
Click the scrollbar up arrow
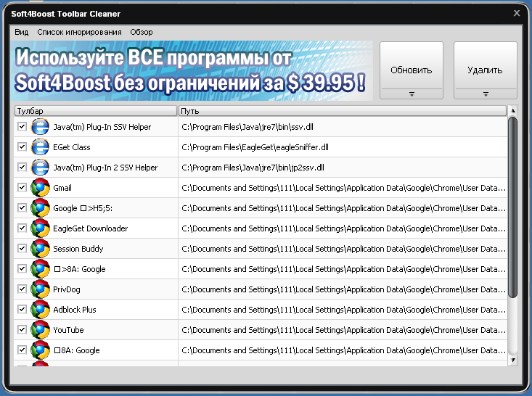tap(513, 110)
